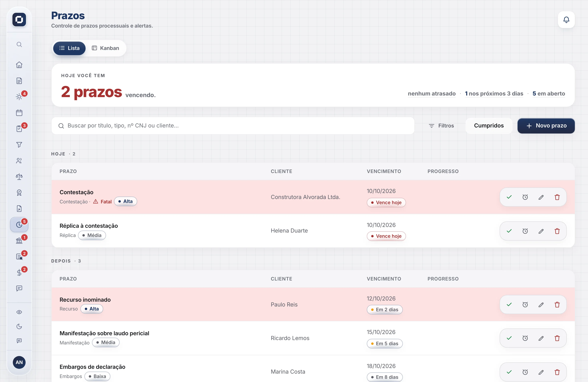Expand the Filtros options
Viewport: 588px width, 382px height.
point(441,126)
